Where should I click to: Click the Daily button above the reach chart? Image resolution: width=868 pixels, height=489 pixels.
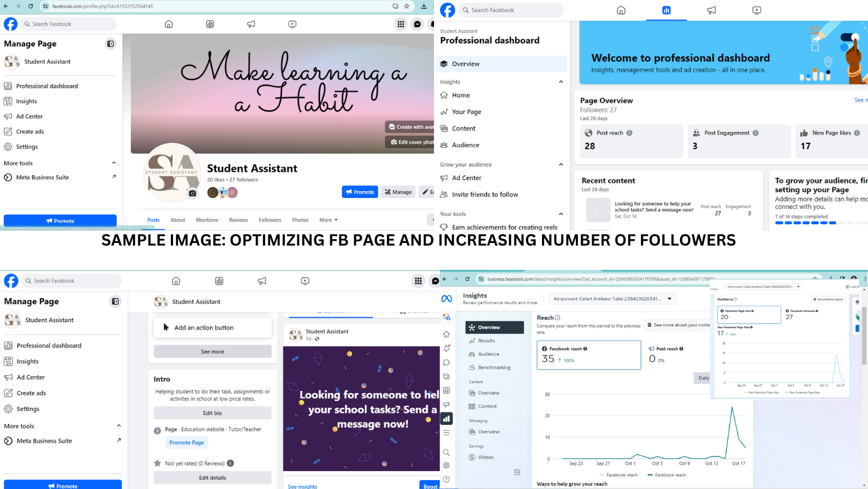click(x=703, y=378)
